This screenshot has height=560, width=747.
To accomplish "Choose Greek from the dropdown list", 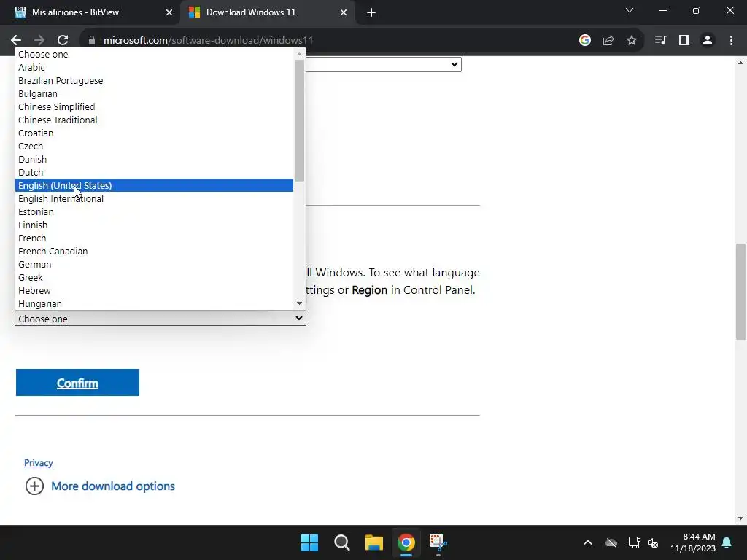I will (x=155, y=277).
